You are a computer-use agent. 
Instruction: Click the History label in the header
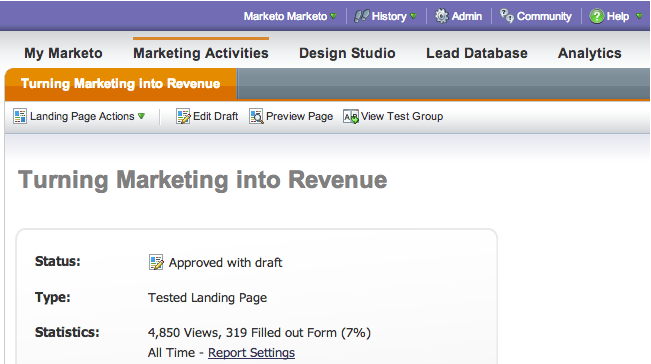pos(389,16)
